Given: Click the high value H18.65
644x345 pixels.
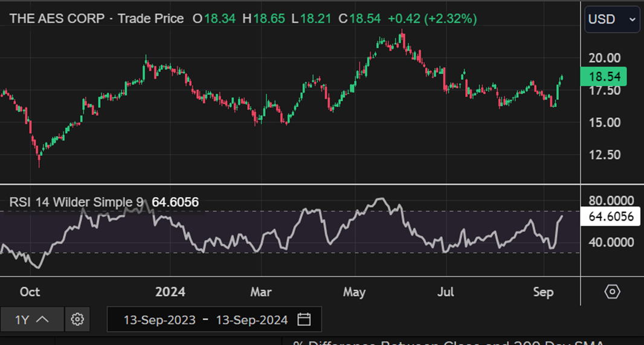Looking at the screenshot, I should coord(263,19).
